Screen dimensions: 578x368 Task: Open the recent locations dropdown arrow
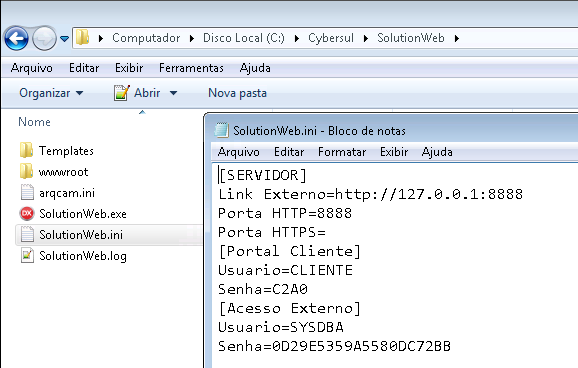pos(65,38)
